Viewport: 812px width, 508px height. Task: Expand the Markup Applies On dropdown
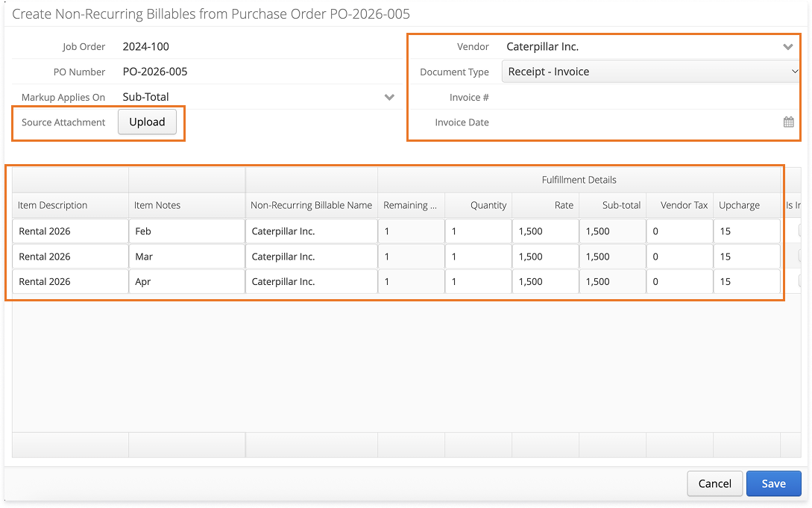(389, 97)
